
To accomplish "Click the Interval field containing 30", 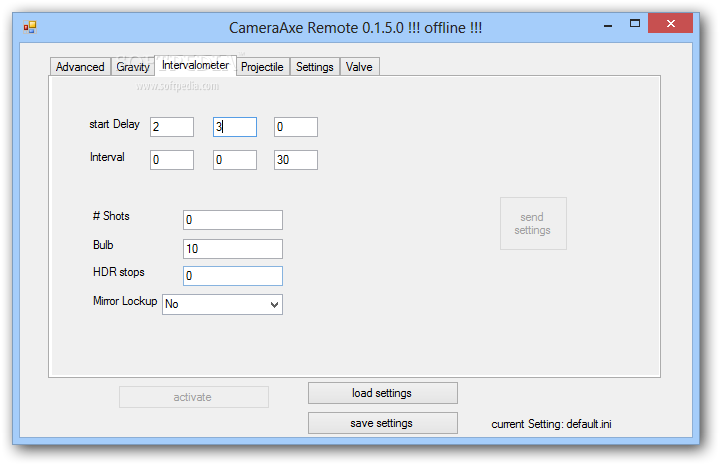I will pos(296,160).
